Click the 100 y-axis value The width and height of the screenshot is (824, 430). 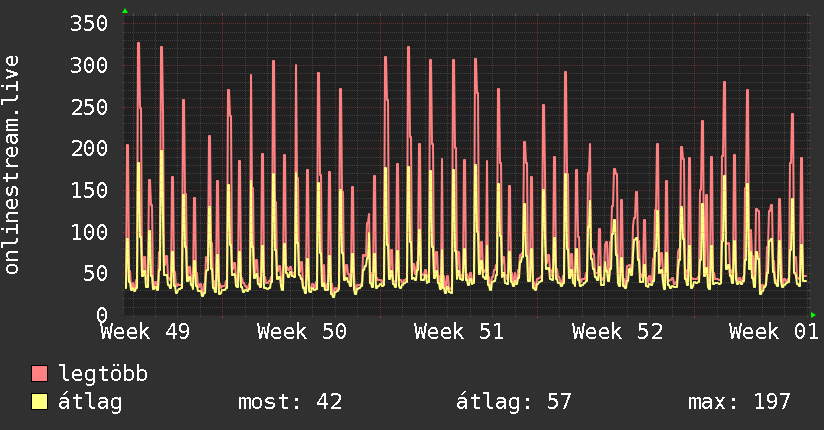point(89,232)
